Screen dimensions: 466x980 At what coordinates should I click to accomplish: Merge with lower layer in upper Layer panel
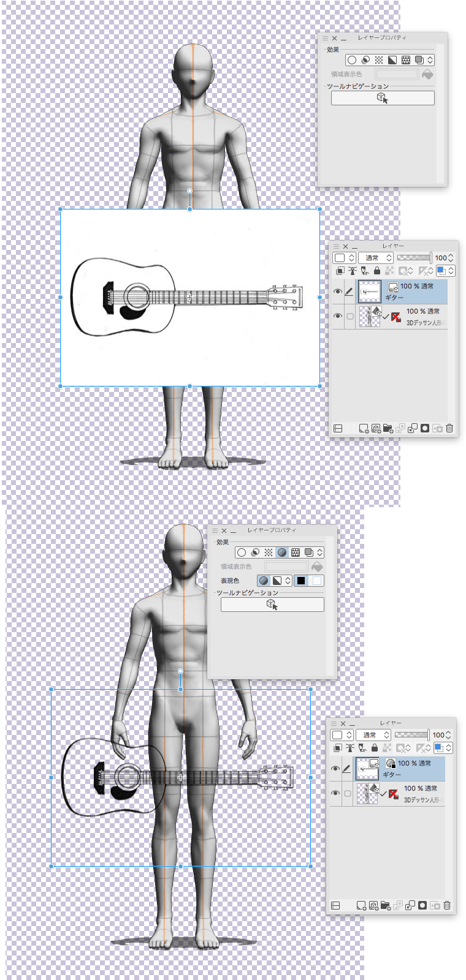(x=413, y=428)
